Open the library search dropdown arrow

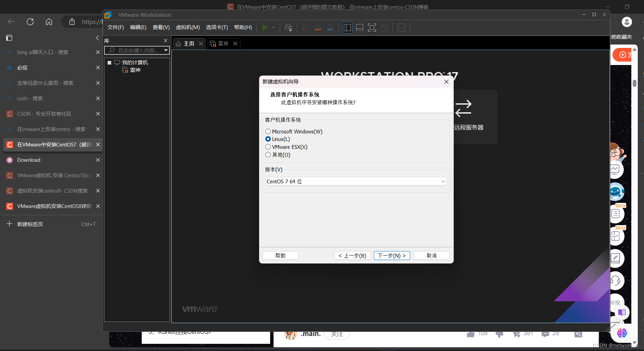166,51
